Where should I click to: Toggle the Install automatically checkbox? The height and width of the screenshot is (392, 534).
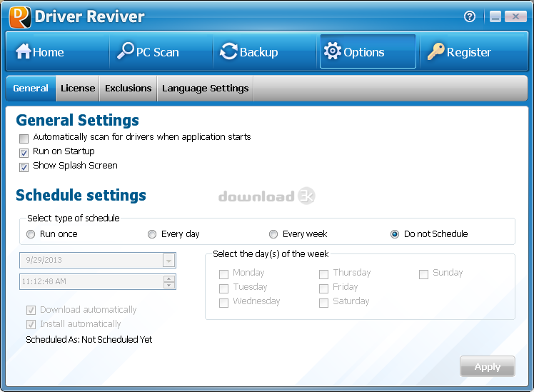(x=31, y=324)
